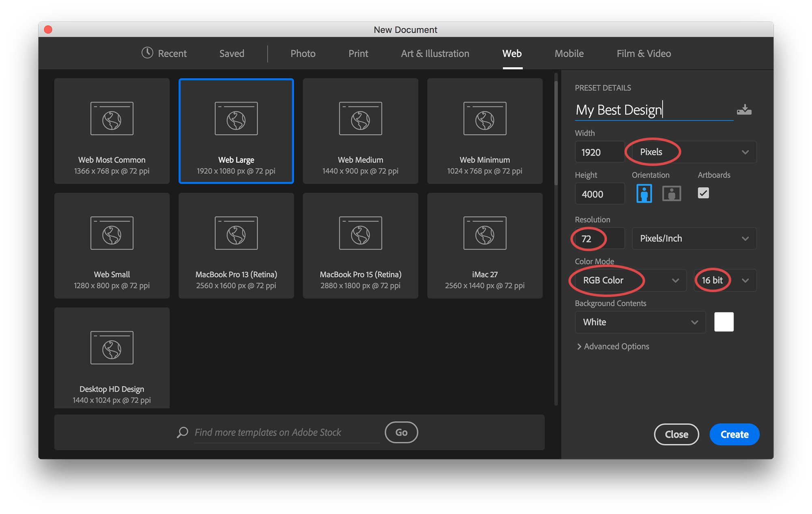Switch to the Print tab
This screenshot has width=812, height=514.
click(x=358, y=54)
